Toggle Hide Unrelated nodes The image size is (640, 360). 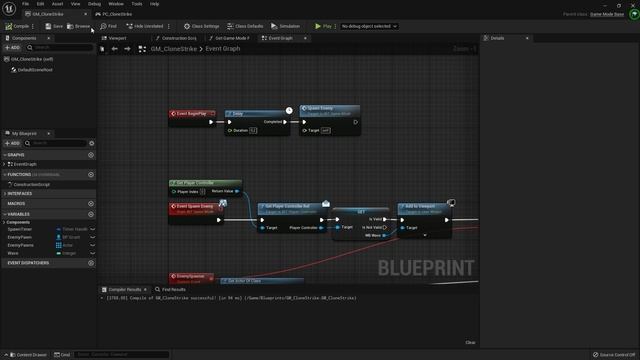[144, 26]
